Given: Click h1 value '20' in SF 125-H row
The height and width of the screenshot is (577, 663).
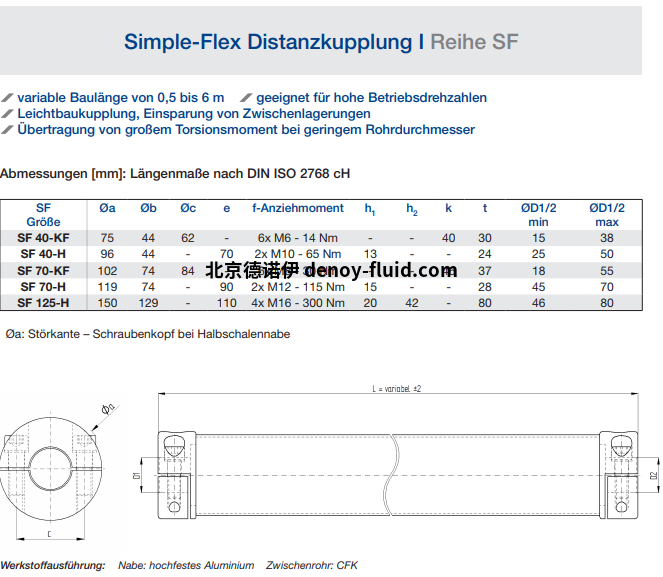Looking at the screenshot, I should [x=370, y=303].
